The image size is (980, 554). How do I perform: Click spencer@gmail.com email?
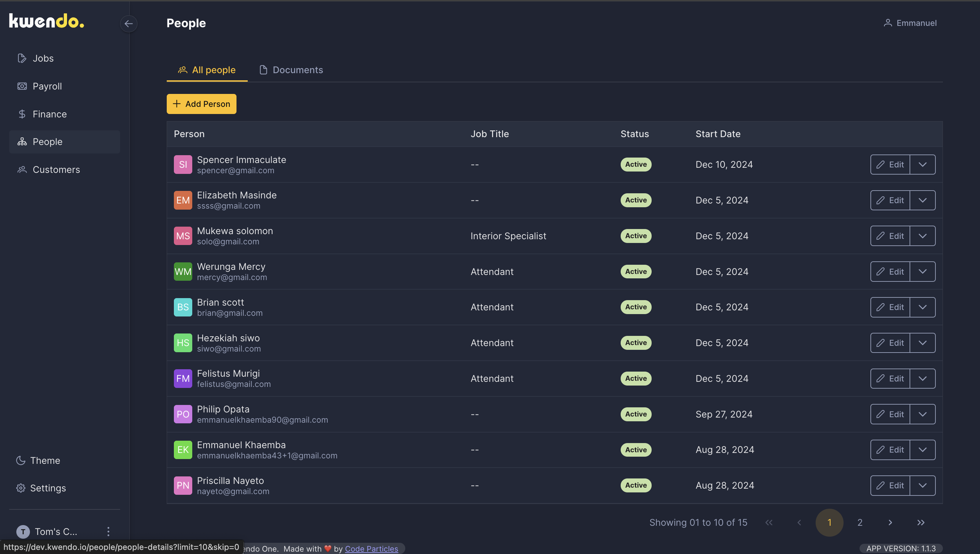tap(235, 171)
